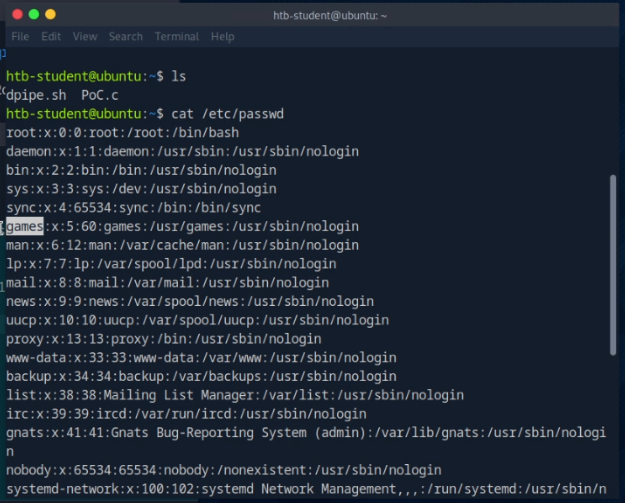Open the Edit menu

(x=51, y=37)
